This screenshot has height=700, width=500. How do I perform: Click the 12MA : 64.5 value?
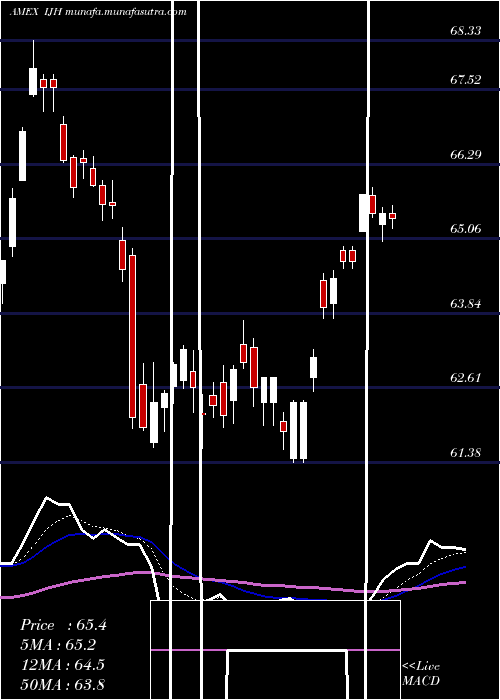pos(63,665)
